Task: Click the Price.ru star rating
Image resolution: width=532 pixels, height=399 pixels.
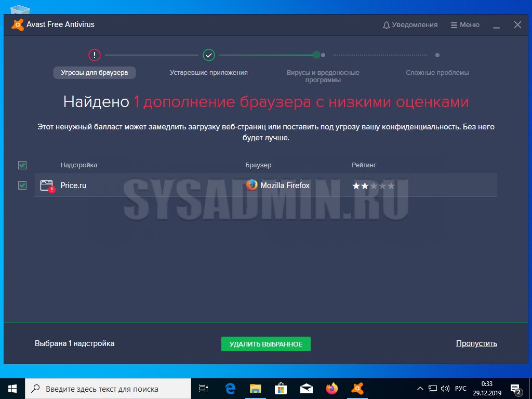Action: coord(373,186)
